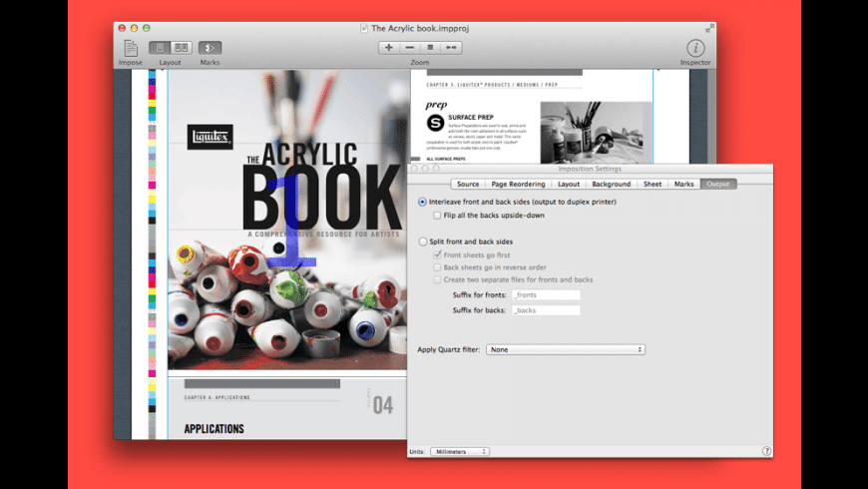The height and width of the screenshot is (489, 868).
Task: Enable Flip all the backs upside-down
Action: point(437,215)
